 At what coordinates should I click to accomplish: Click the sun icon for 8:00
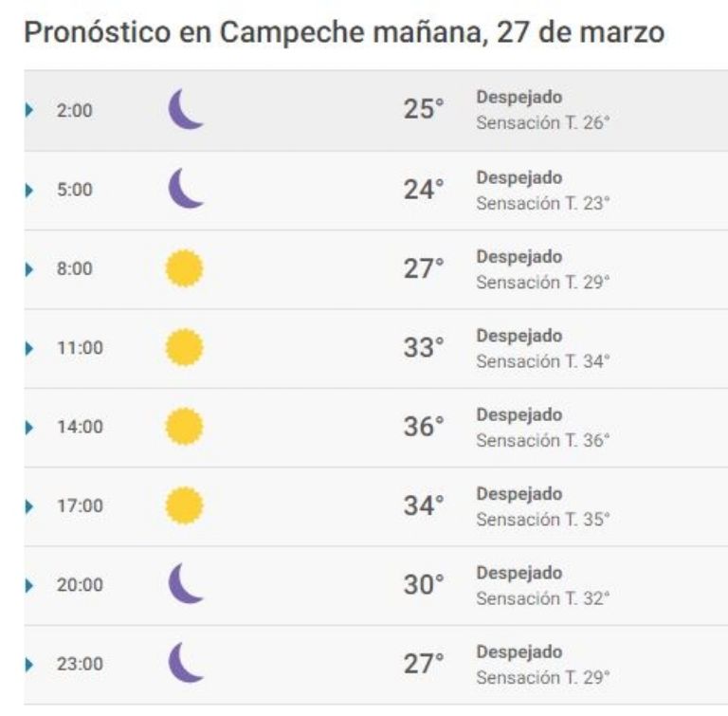pyautogui.click(x=185, y=268)
